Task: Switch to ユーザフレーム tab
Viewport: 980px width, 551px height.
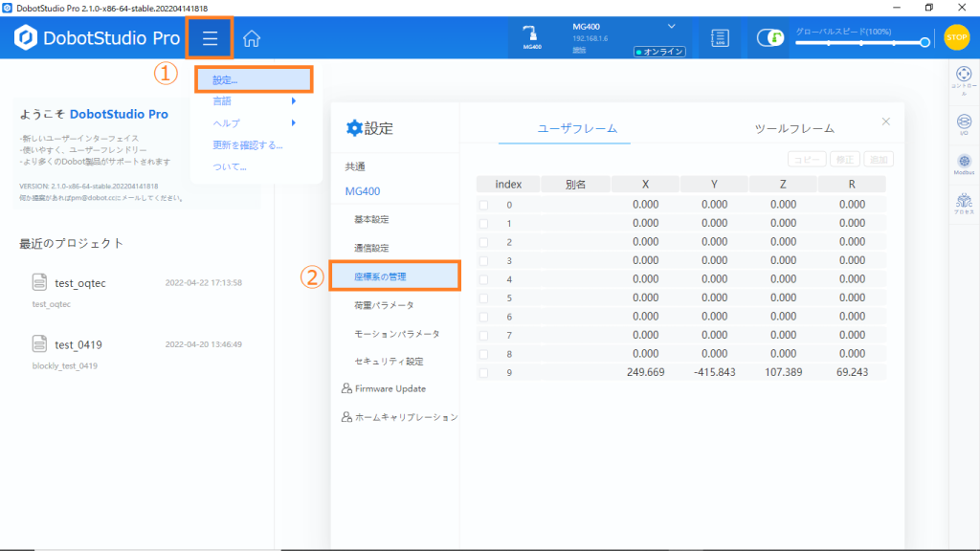Action: (577, 128)
